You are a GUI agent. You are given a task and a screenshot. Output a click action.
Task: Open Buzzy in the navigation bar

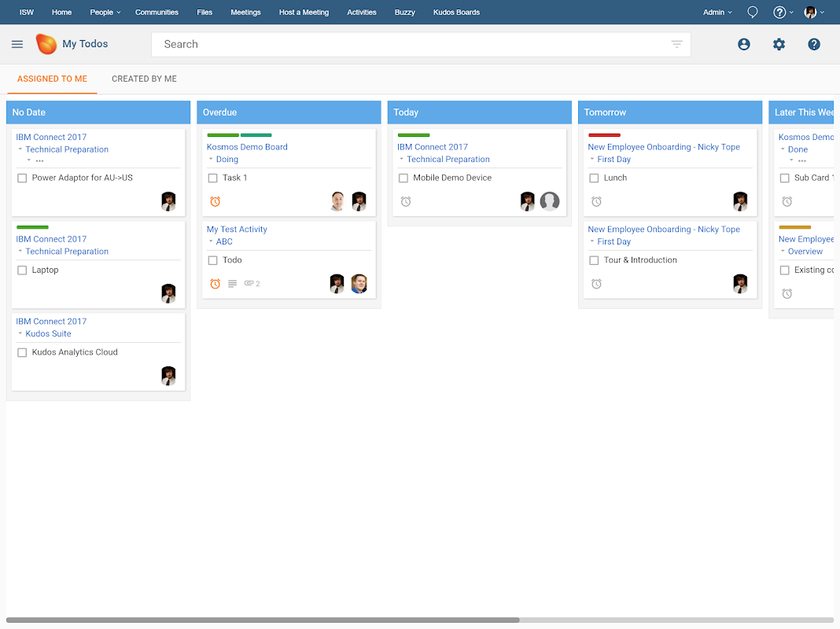(x=404, y=13)
